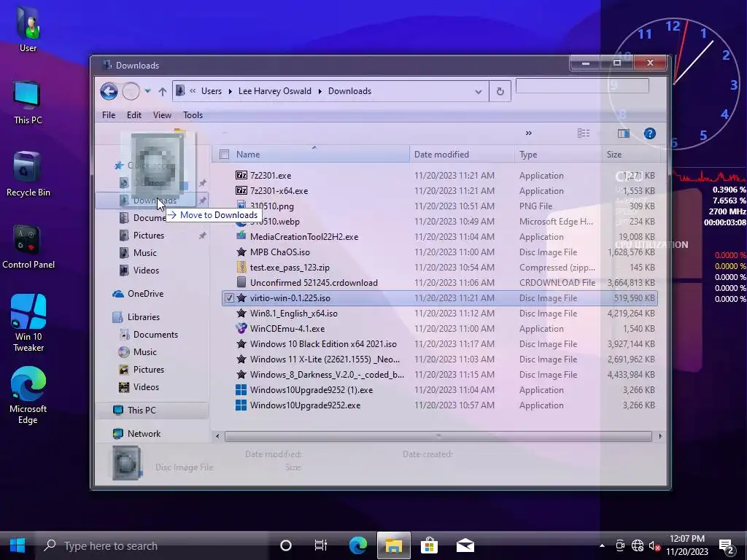This screenshot has height=560, width=747.
Task: Select MediaCreationTool22H2.exe icon
Action: (x=241, y=236)
